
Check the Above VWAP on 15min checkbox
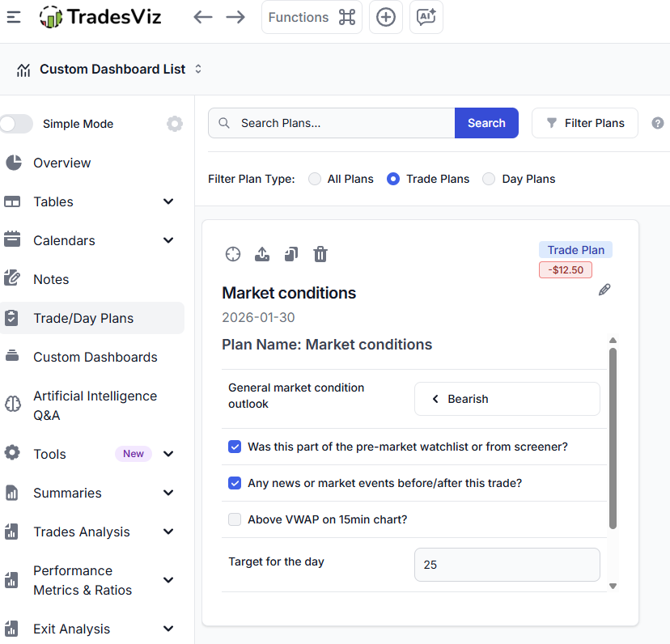tap(235, 519)
